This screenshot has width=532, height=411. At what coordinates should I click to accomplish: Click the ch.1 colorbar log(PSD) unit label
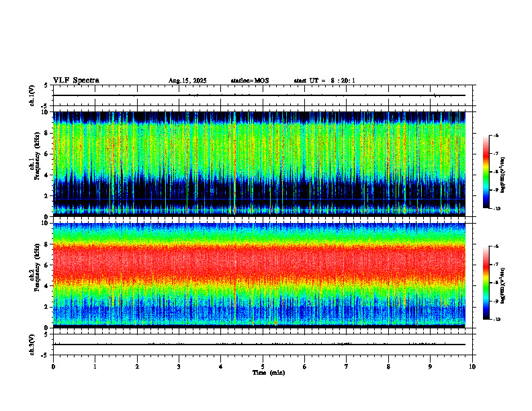pyautogui.click(x=503, y=175)
